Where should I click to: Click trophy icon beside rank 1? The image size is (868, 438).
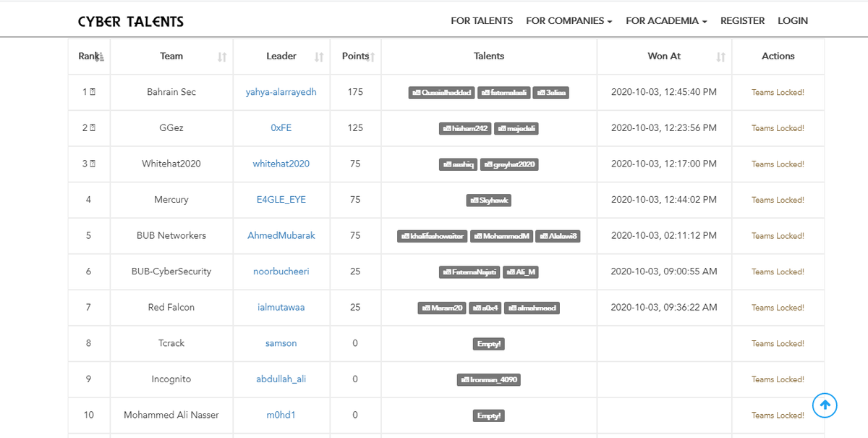coord(93,92)
